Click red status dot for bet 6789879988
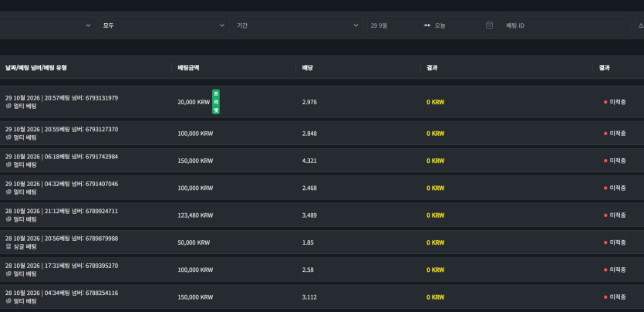The image size is (644, 312). coord(605,242)
